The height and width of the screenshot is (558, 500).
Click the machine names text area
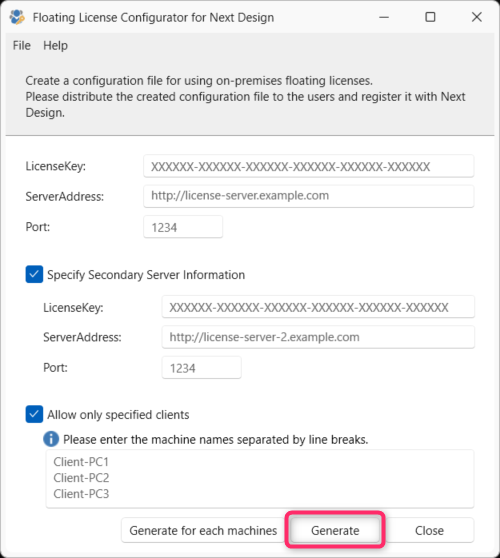[260, 479]
